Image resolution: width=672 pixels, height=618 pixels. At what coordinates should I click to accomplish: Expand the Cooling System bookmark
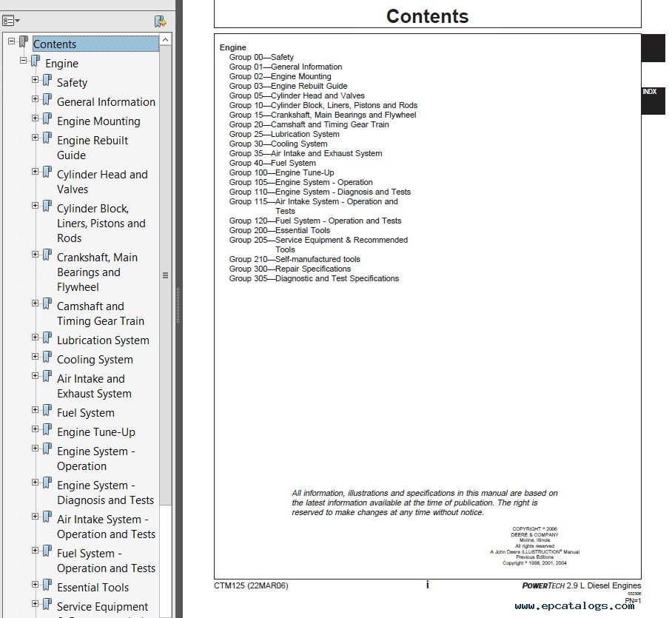click(35, 357)
